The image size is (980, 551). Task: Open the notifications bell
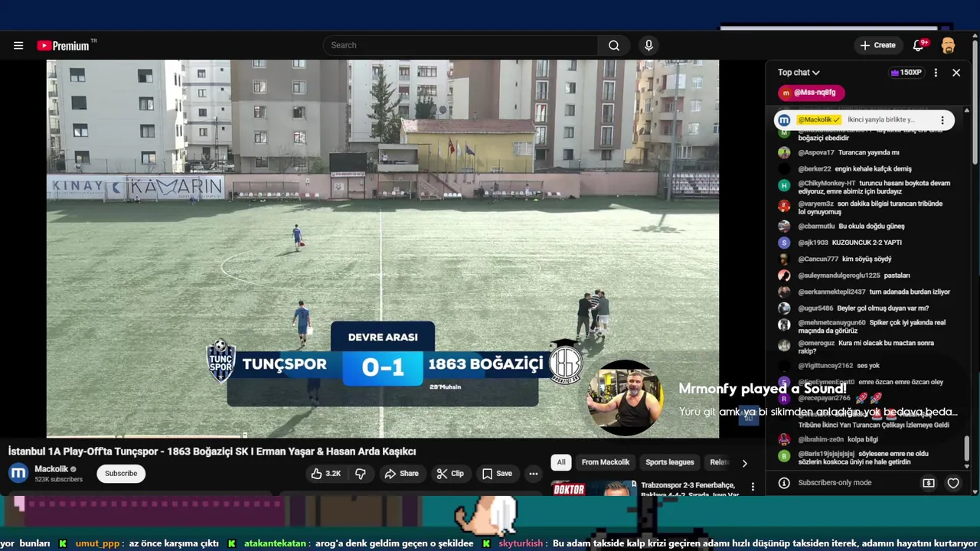pos(918,45)
